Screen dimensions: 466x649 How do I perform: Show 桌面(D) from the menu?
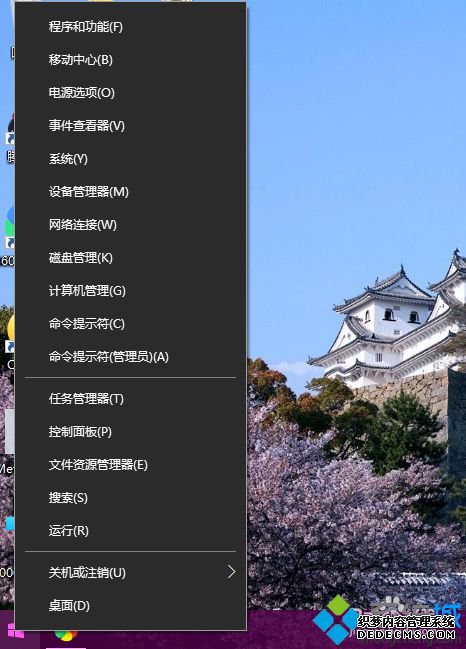[x=131, y=606]
